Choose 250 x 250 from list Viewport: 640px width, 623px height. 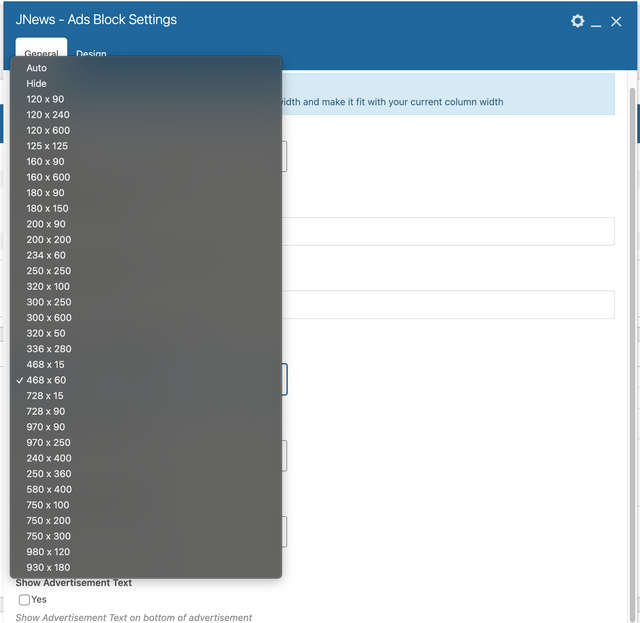[x=146, y=271]
